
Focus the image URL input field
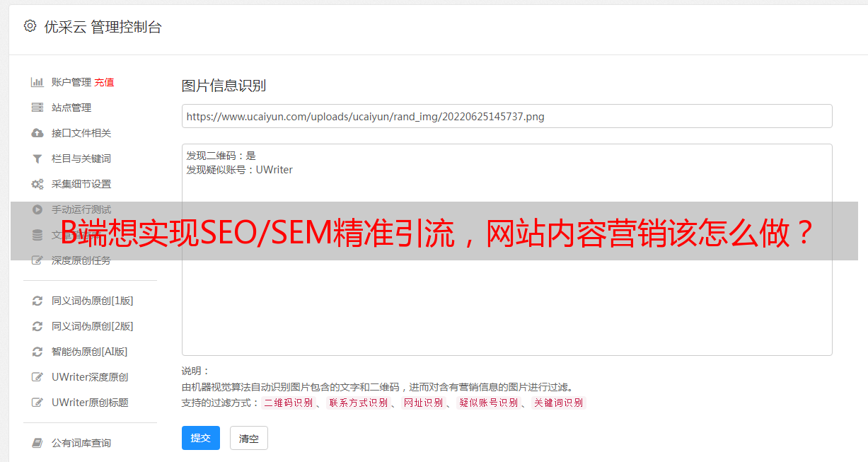tap(507, 116)
